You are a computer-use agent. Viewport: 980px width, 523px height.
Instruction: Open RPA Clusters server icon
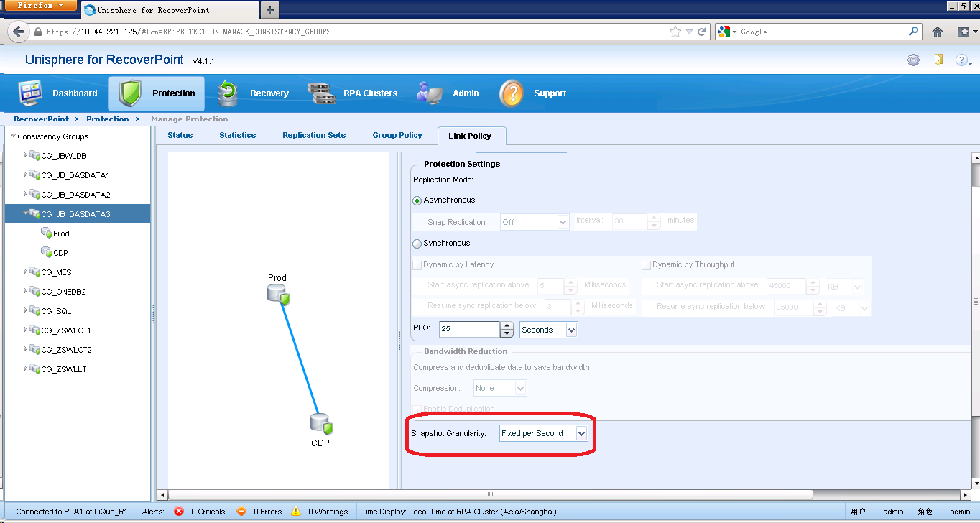[321, 93]
